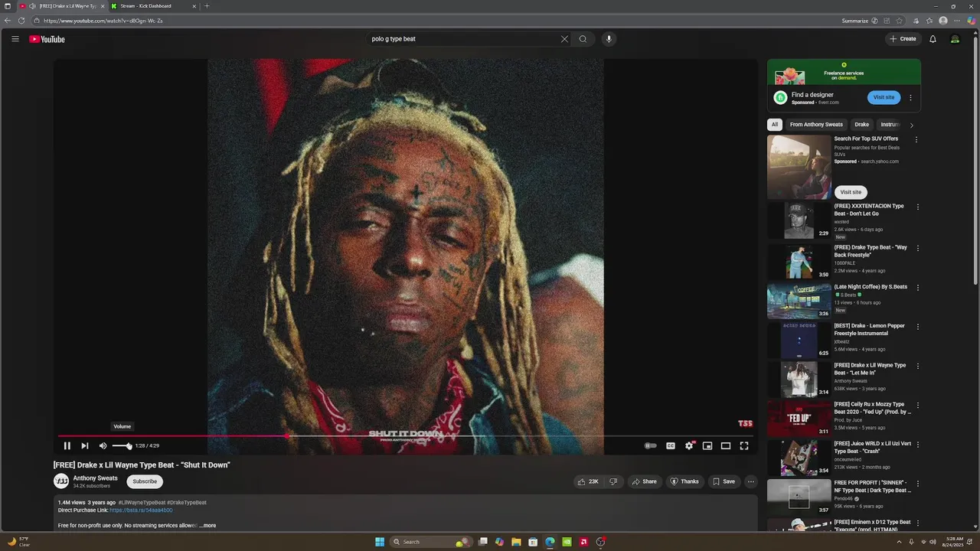Dislike the video
This screenshot has width=980, height=551.
(x=612, y=481)
